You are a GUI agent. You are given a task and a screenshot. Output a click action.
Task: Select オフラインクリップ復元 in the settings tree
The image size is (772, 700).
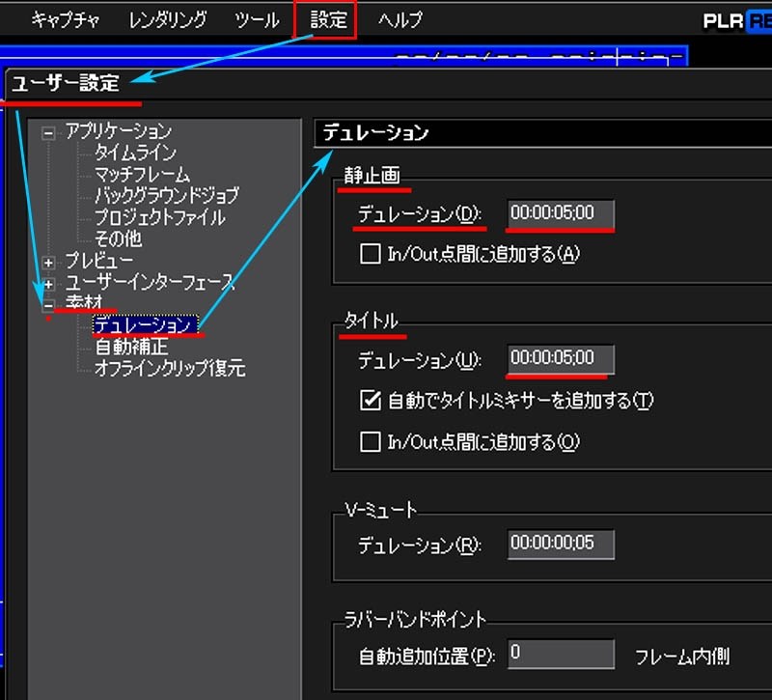click(170, 369)
